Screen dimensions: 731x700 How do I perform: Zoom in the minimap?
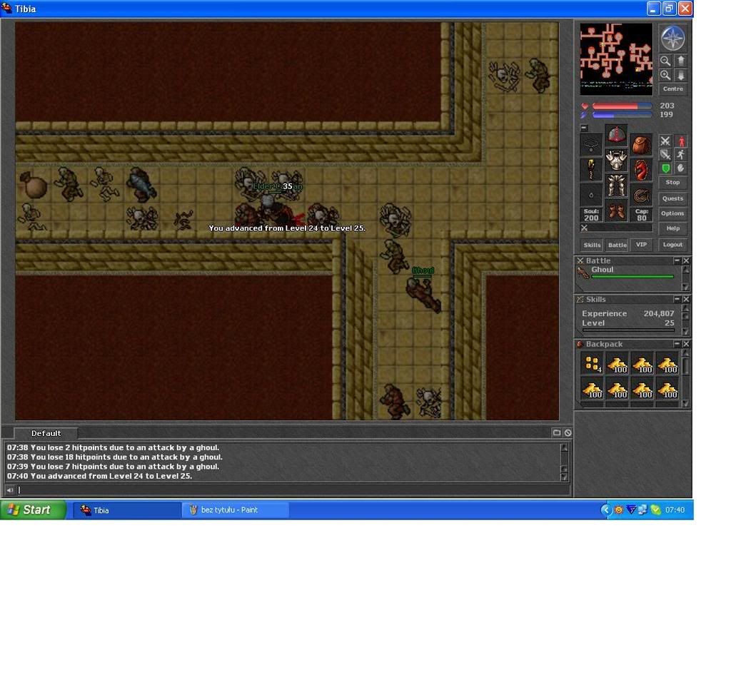[x=665, y=76]
